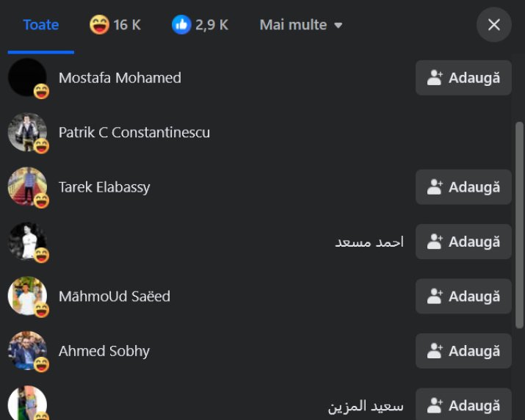525x420 pixels.
Task: Open Tarek Elabassy's profile picture
Action: (27, 187)
